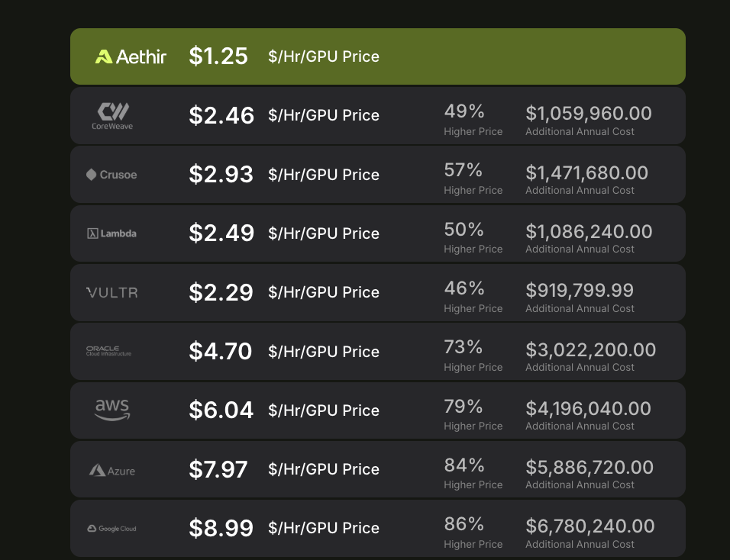The width and height of the screenshot is (730, 560).
Task: Click the $919,799.99 additional annual cost
Action: [x=580, y=291]
